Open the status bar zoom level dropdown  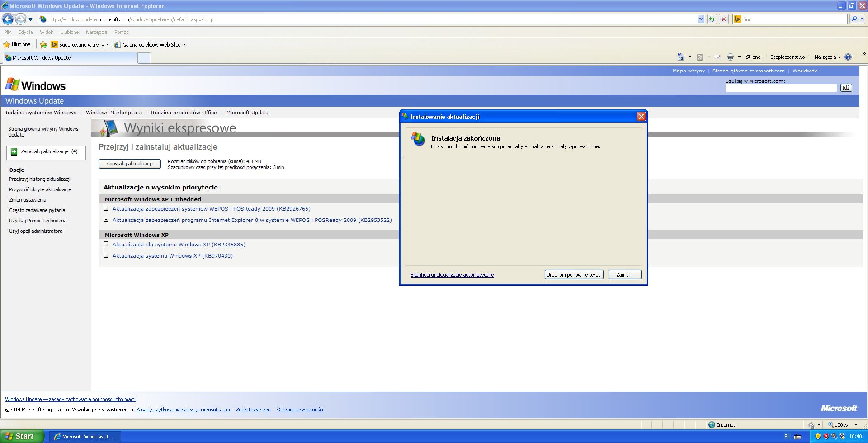click(856, 425)
